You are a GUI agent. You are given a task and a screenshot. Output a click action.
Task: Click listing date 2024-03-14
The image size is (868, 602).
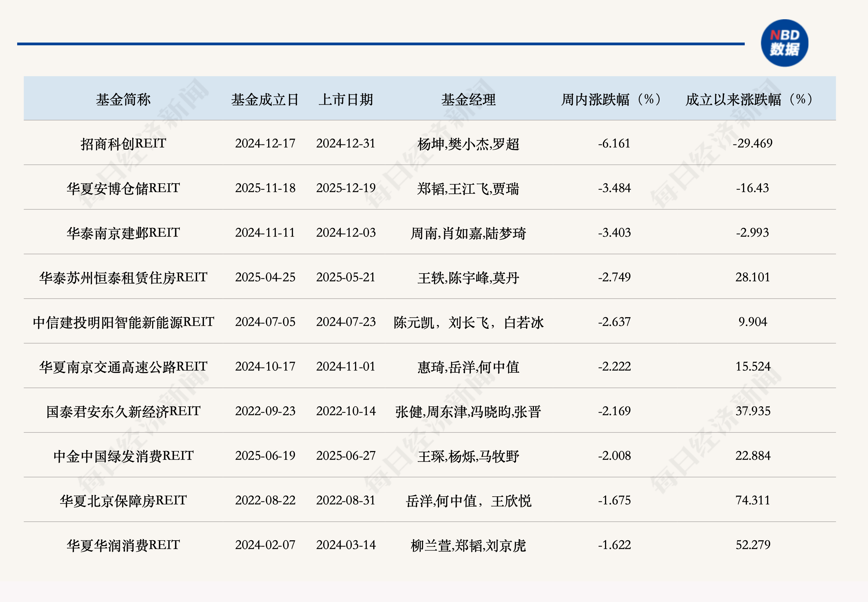pos(346,545)
